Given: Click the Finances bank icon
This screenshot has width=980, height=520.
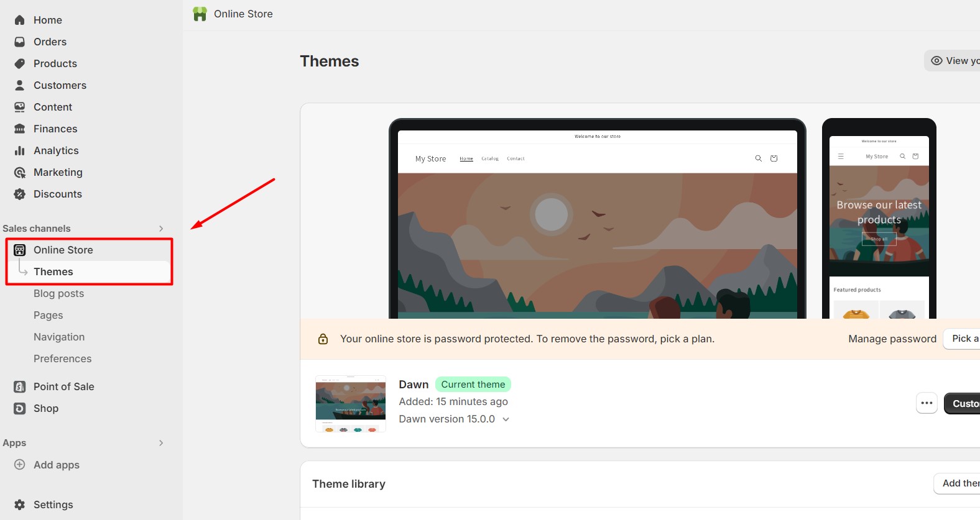Looking at the screenshot, I should pos(20,129).
